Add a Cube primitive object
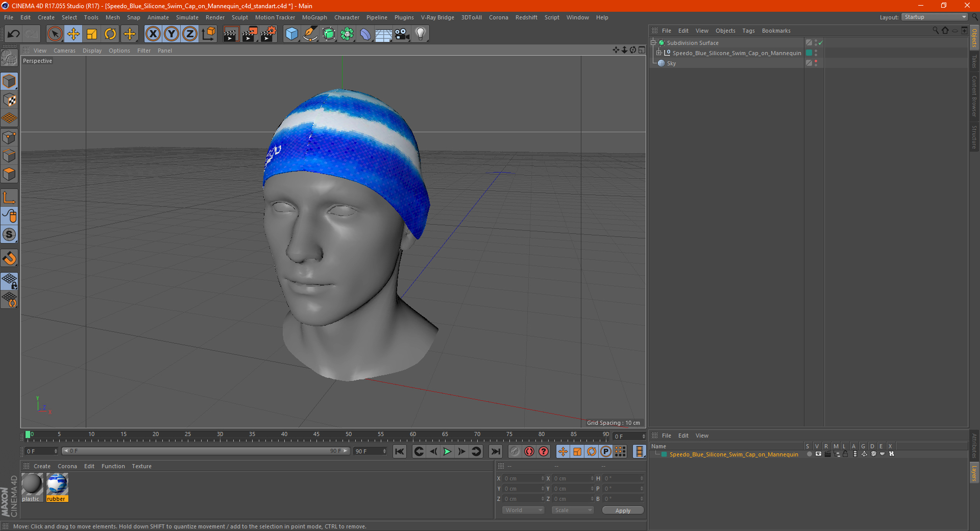Viewport: 980px width, 531px height. point(291,34)
